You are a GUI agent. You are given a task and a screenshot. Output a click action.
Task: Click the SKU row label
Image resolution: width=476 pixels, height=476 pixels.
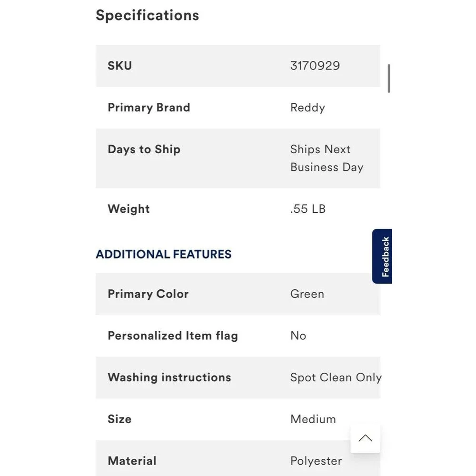119,66
